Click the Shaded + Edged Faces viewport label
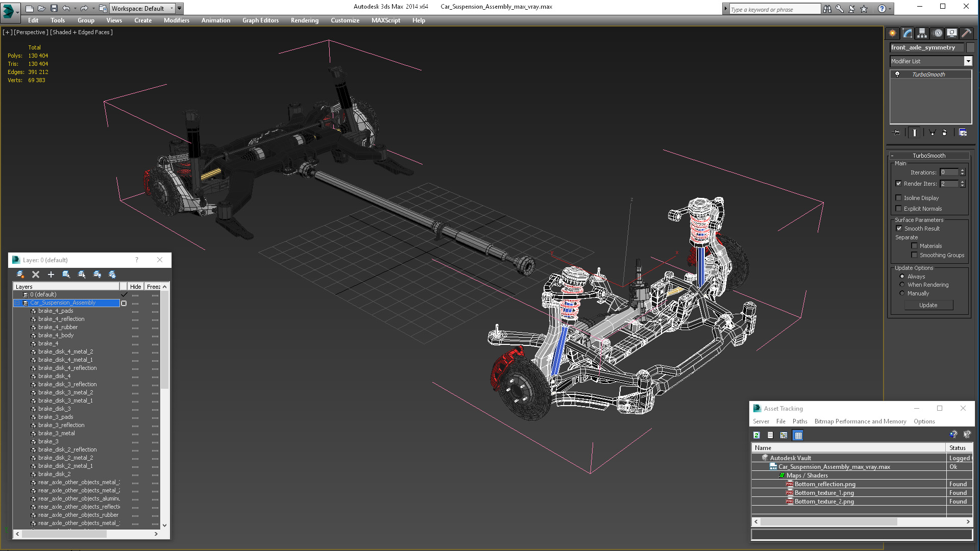Screen dimensions: 980x551 tap(81, 32)
